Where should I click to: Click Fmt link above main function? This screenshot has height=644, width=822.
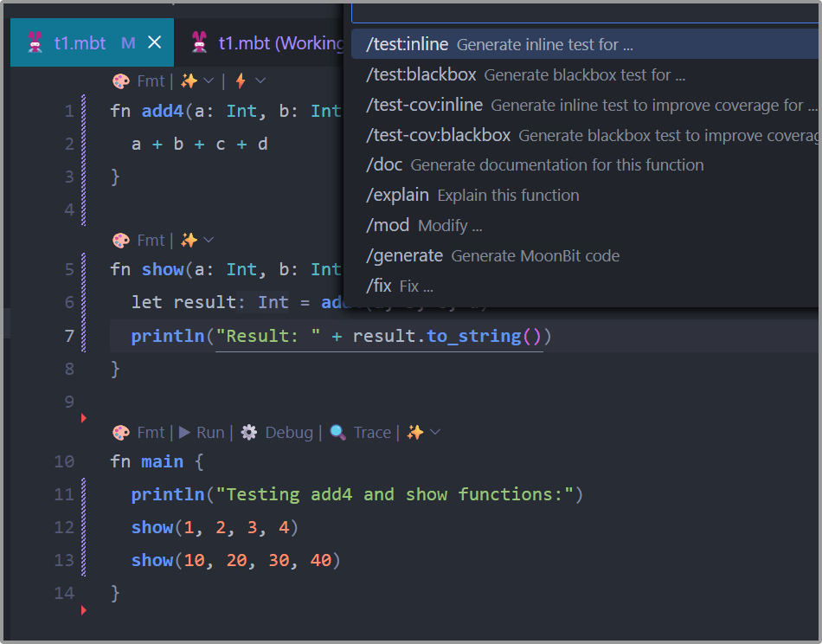coord(151,433)
